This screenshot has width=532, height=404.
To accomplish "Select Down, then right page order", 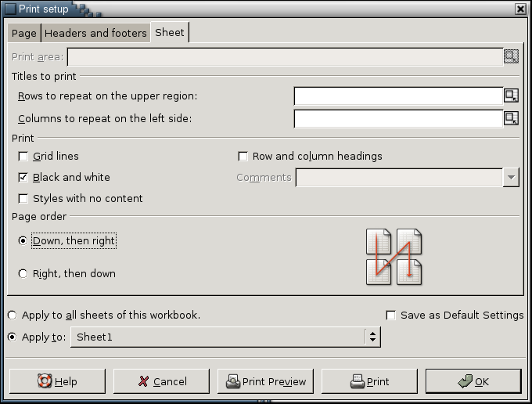I will pyautogui.click(x=23, y=241).
